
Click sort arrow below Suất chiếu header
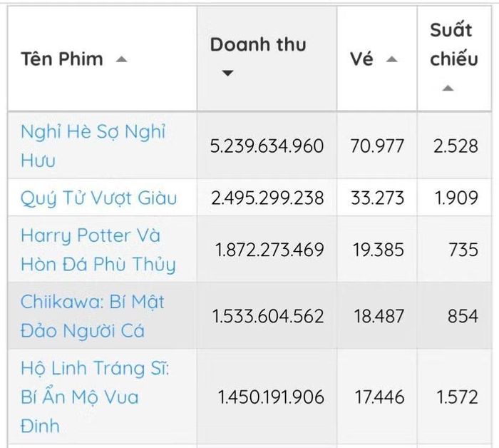click(448, 88)
